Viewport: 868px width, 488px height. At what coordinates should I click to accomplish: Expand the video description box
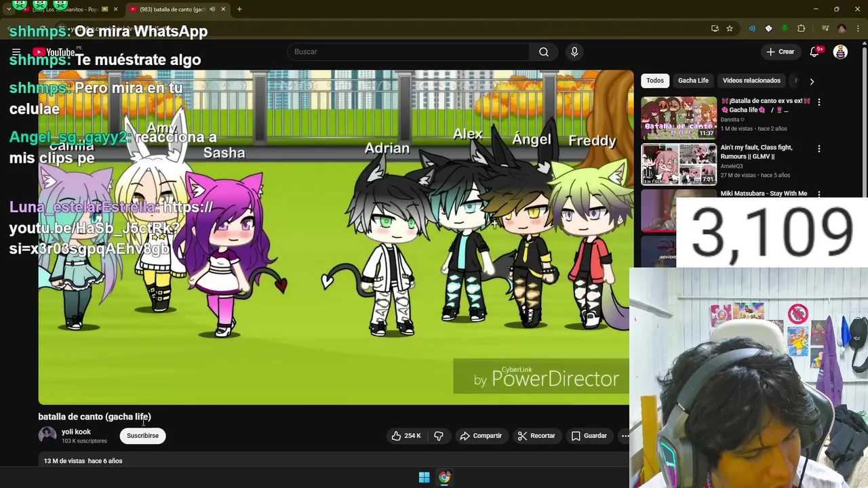pyautogui.click(x=332, y=461)
